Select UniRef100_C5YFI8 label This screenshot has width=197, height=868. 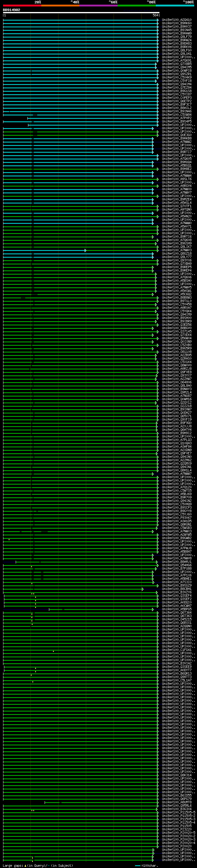pyautogui.click(x=177, y=81)
